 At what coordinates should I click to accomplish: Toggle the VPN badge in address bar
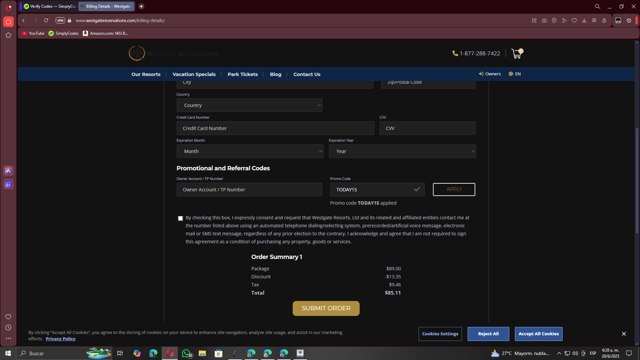pos(60,20)
